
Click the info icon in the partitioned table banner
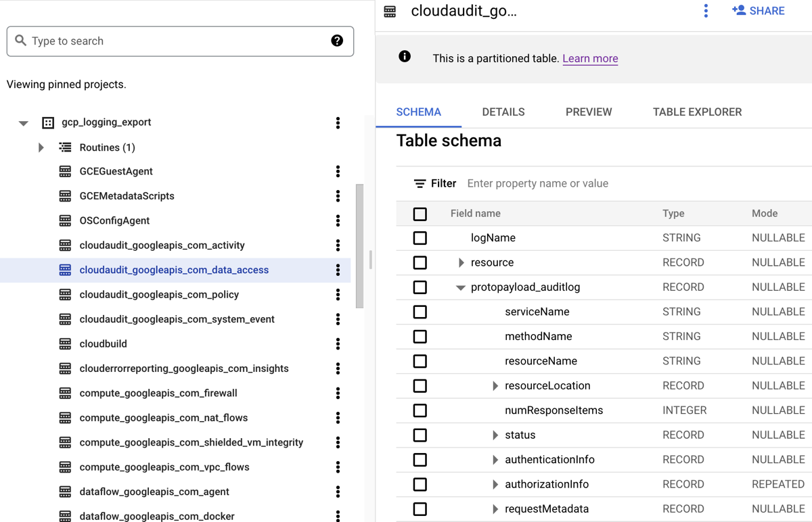(404, 57)
